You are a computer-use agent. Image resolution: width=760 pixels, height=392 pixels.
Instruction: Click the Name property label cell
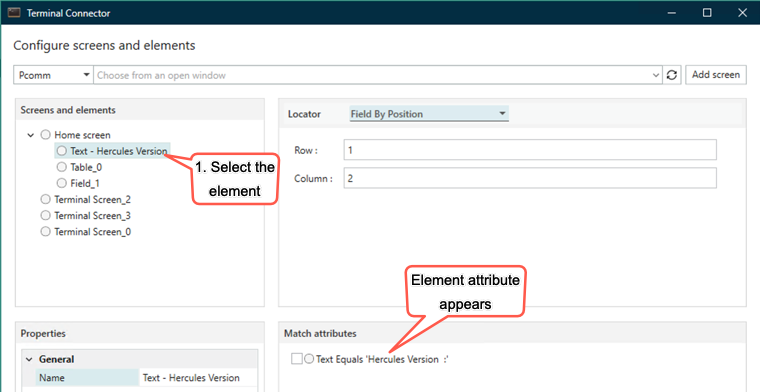click(x=87, y=378)
